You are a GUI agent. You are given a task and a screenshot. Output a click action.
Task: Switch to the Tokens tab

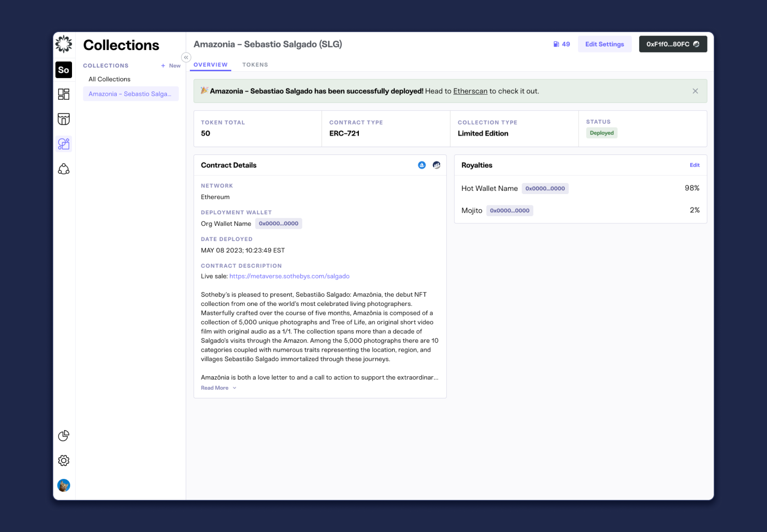(255, 65)
